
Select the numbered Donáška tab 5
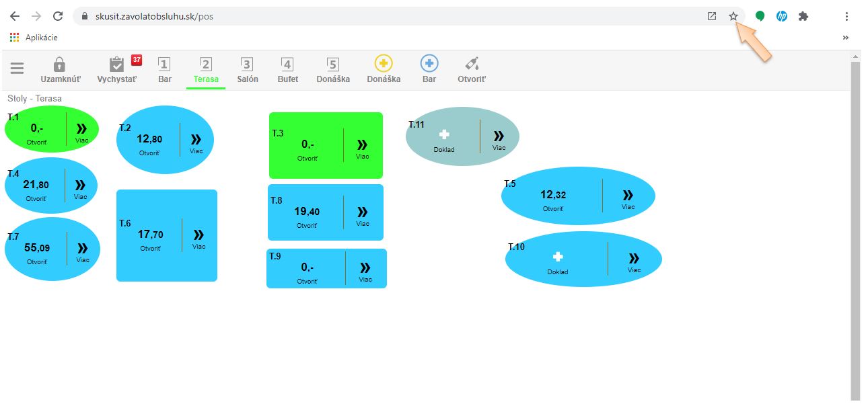click(333, 70)
